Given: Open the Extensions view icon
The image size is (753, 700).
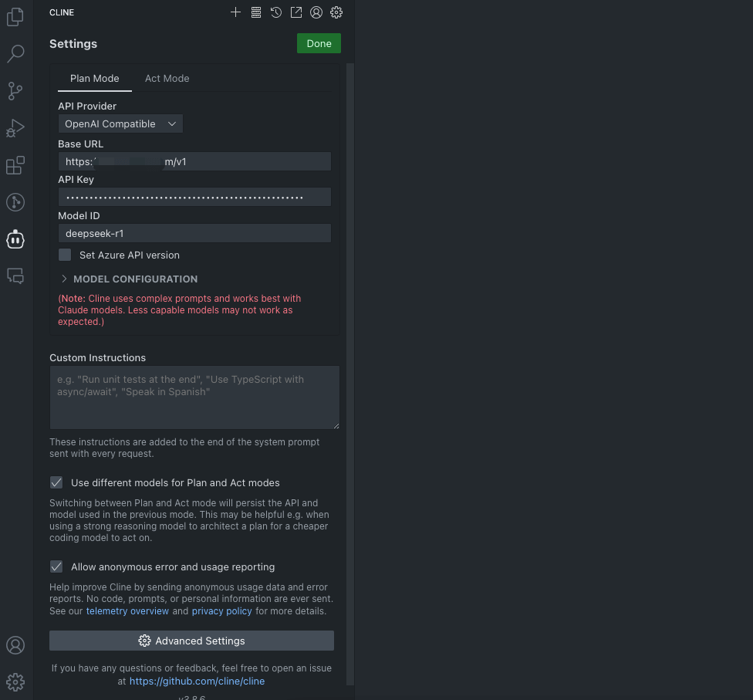Looking at the screenshot, I should pyautogui.click(x=15, y=165).
